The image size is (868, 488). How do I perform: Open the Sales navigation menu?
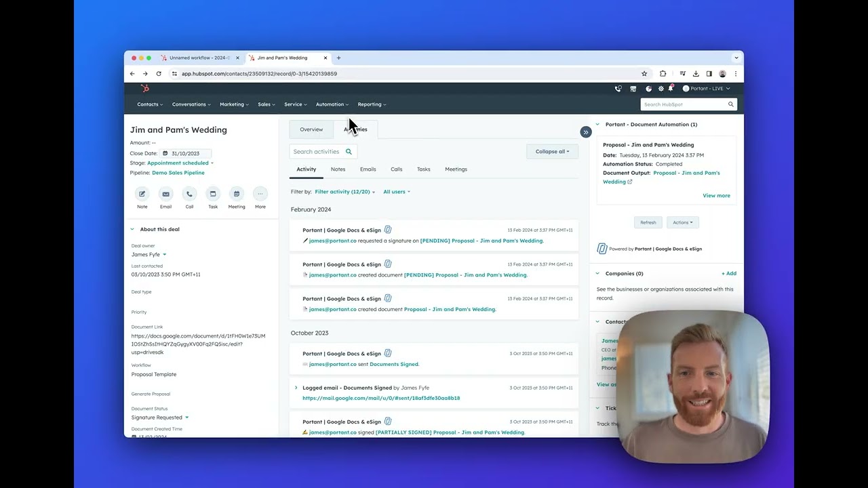(267, 104)
